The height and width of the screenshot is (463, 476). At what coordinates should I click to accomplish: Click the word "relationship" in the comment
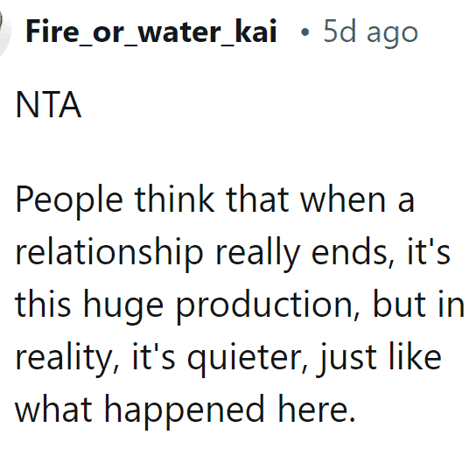pyautogui.click(x=109, y=254)
